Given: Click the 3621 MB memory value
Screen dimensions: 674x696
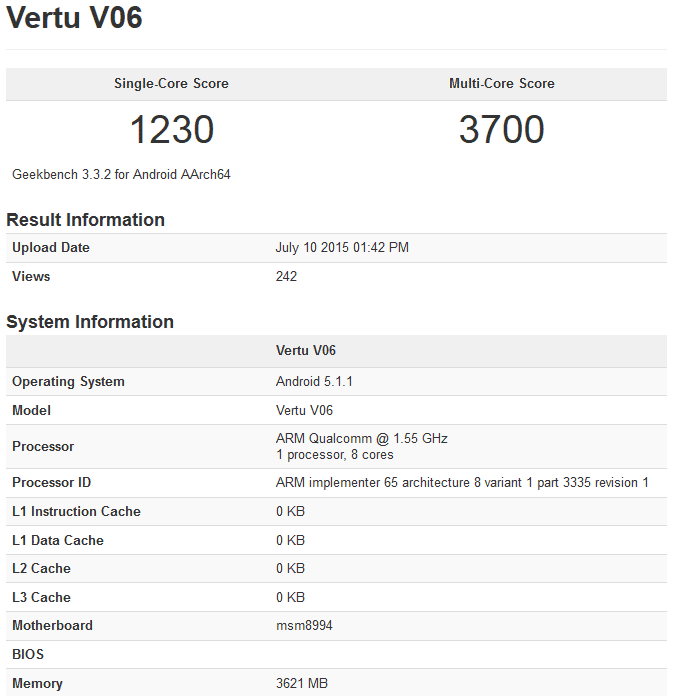Looking at the screenshot, I should coord(301,684).
